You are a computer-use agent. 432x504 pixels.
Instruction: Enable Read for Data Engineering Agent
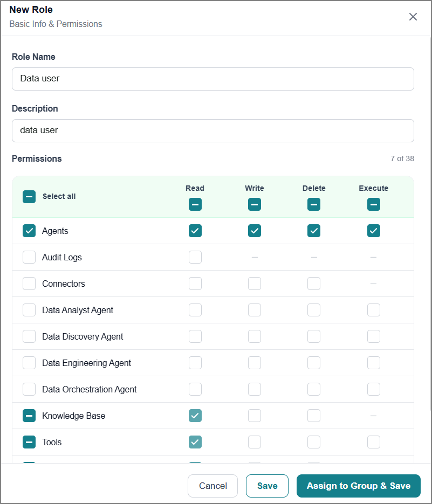[195, 363]
